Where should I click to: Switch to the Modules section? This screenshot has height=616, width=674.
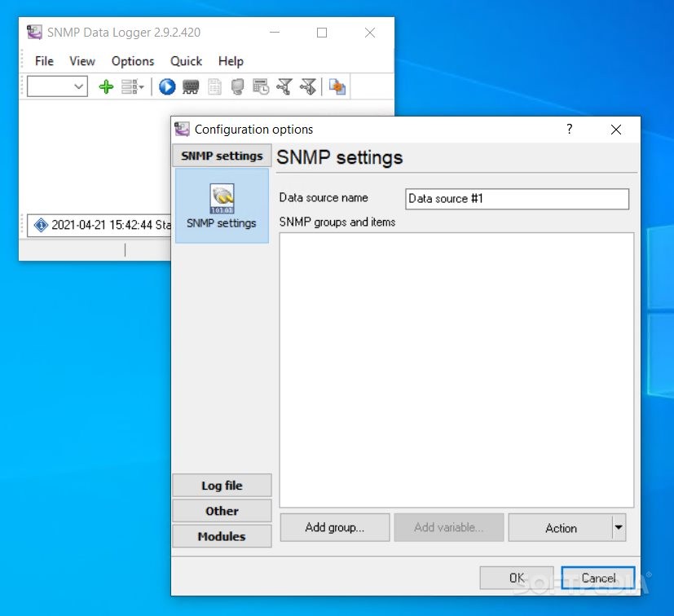222,536
